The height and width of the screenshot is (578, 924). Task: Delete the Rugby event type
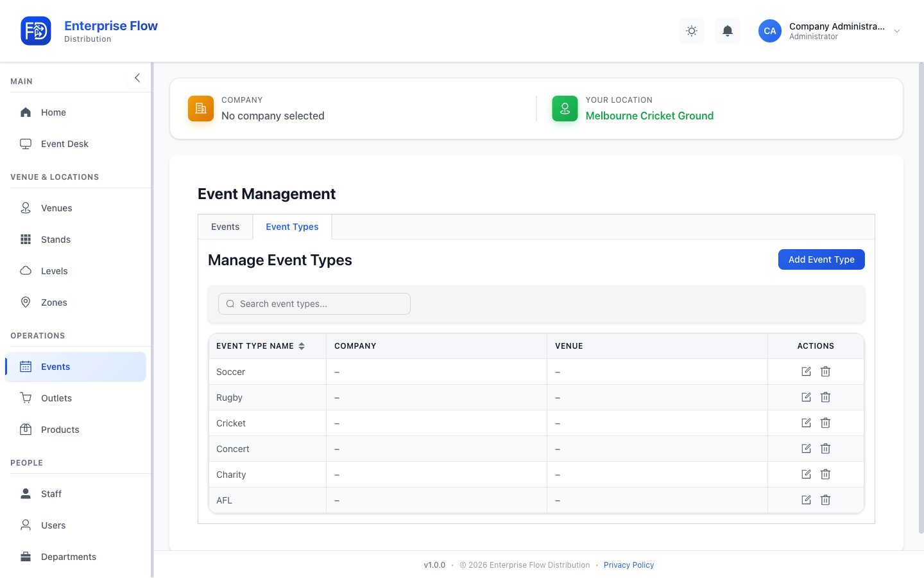pos(826,397)
